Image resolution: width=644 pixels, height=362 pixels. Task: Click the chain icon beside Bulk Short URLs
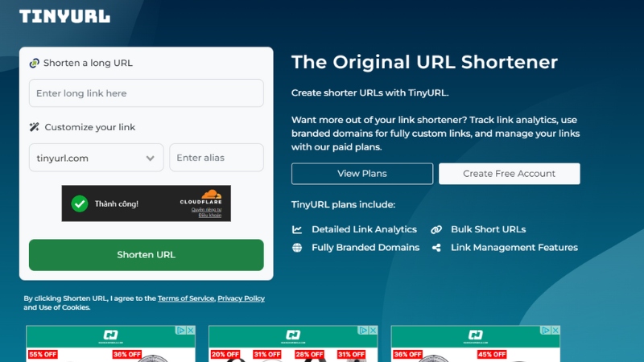[x=436, y=229]
